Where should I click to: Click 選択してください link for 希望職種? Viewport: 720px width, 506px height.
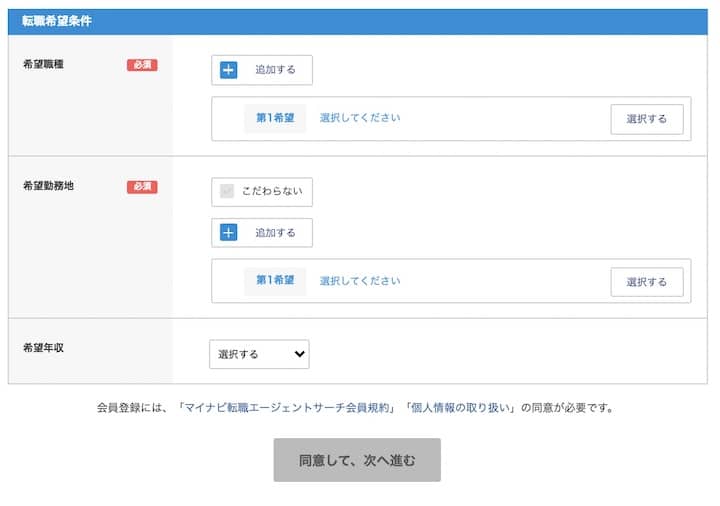tap(360, 118)
